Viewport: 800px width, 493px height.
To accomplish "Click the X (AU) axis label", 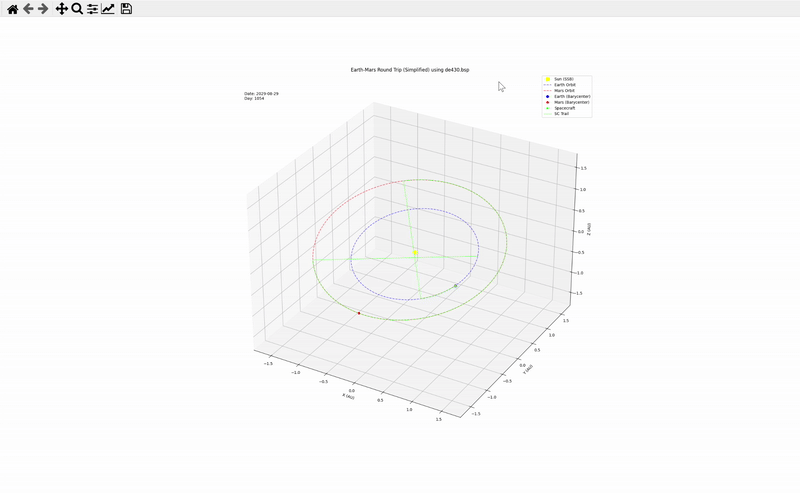I will [x=349, y=397].
